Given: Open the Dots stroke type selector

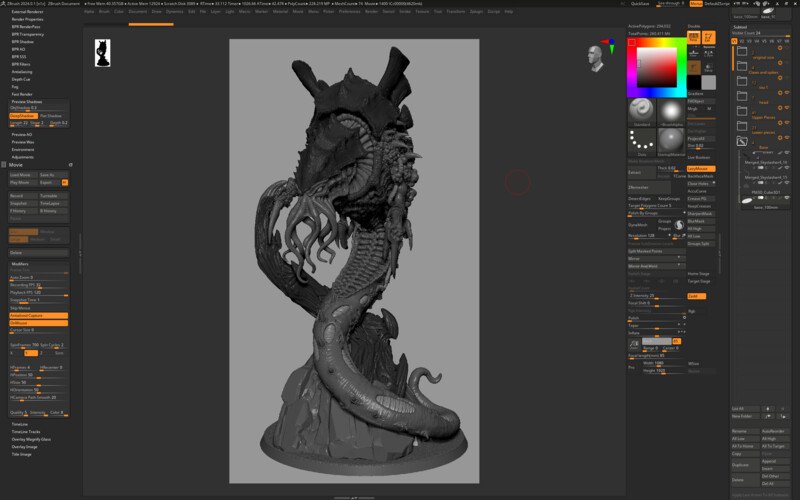Looking at the screenshot, I should tap(642, 142).
